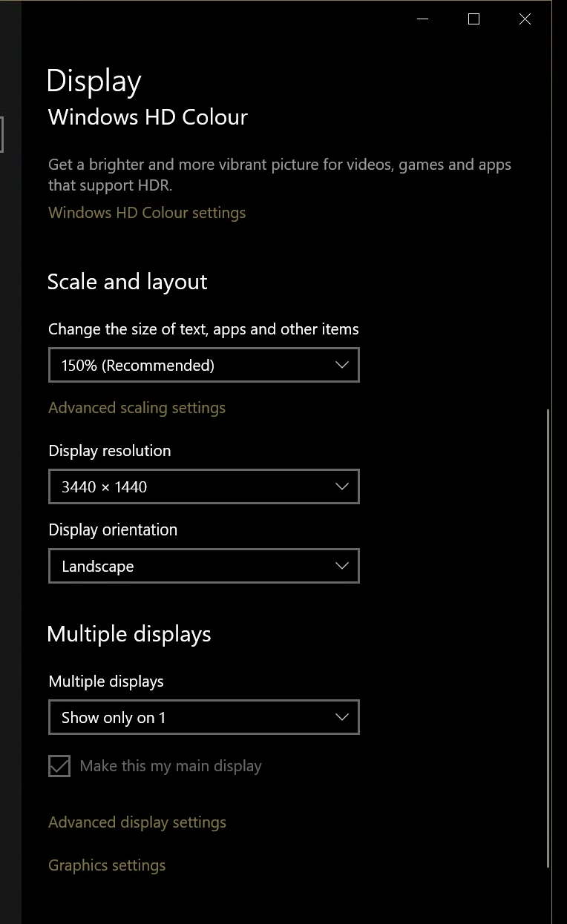Image resolution: width=567 pixels, height=924 pixels.
Task: Click the Display resolution label
Action: pyautogui.click(x=110, y=451)
